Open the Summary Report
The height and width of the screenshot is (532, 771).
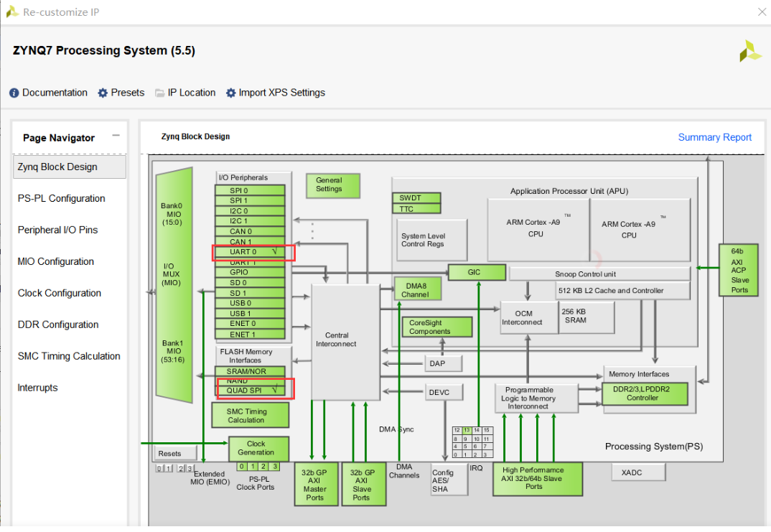pyautogui.click(x=715, y=136)
